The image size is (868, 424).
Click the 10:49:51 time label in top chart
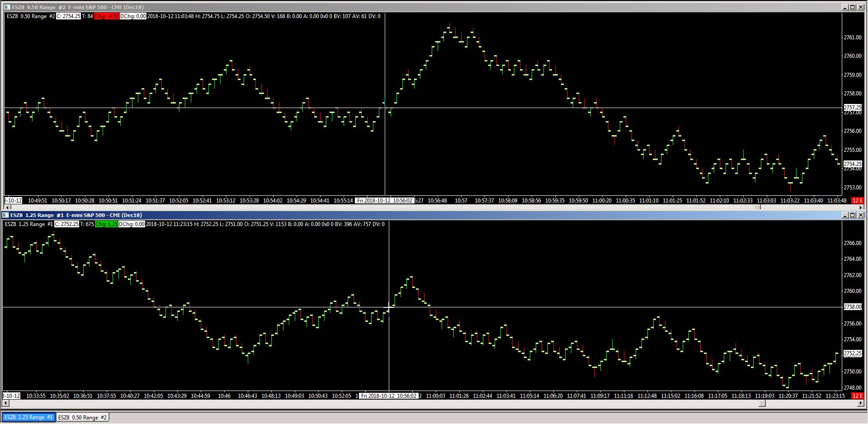click(x=38, y=201)
